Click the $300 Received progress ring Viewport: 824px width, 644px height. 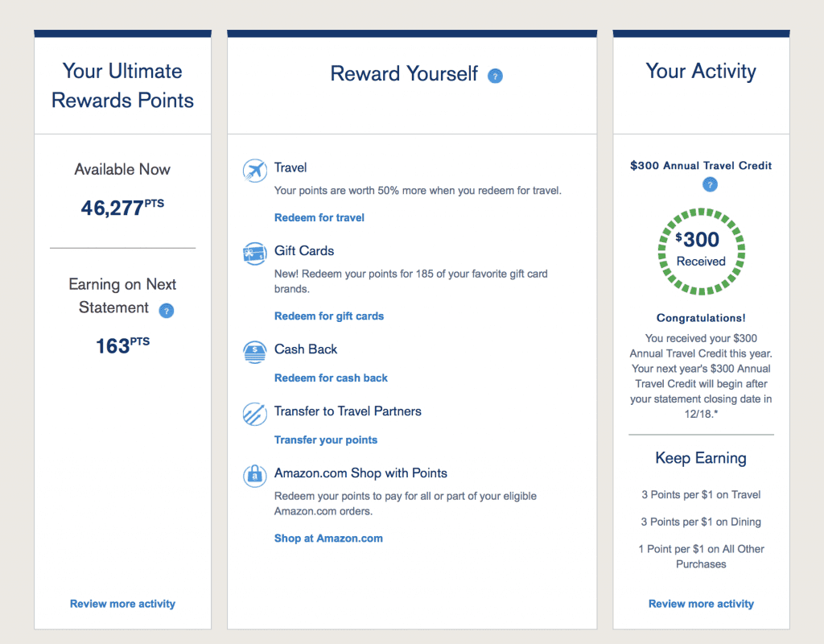pyautogui.click(x=701, y=249)
